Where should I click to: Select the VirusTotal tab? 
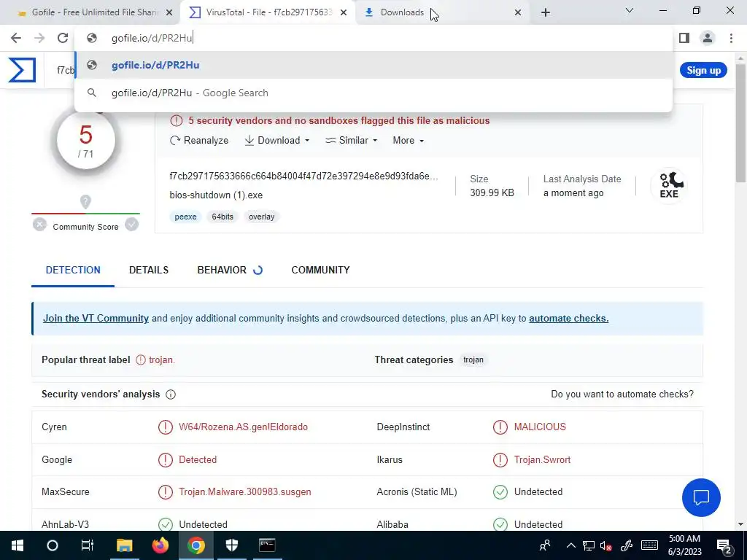point(268,12)
